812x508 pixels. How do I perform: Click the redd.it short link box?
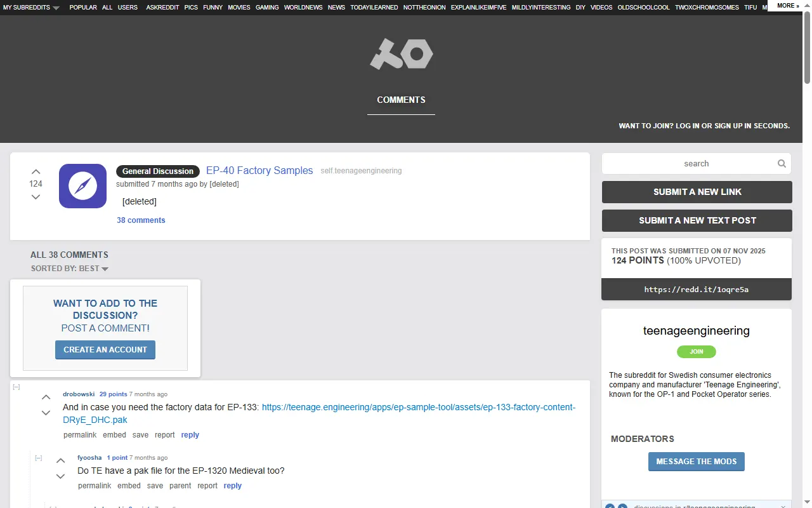click(697, 290)
